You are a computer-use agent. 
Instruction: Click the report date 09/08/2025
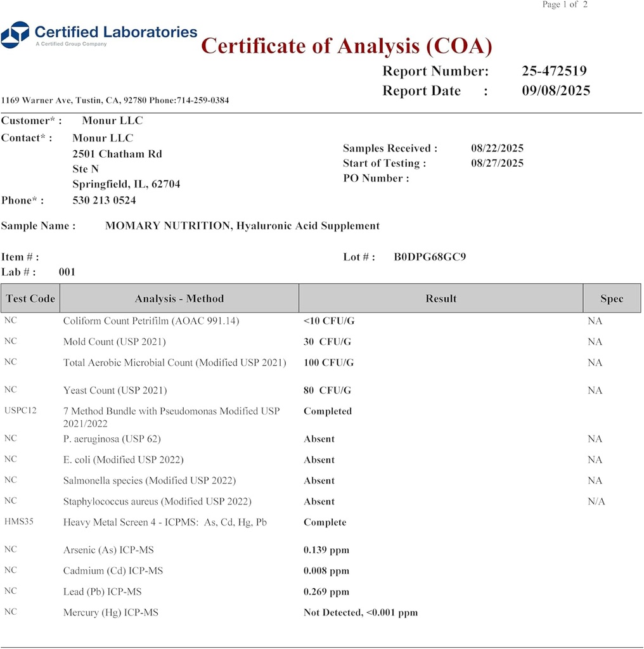click(x=556, y=91)
